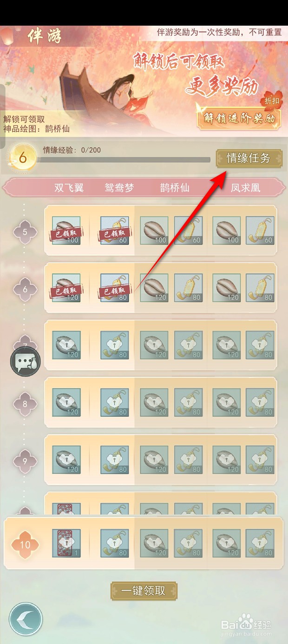Image resolution: width=288 pixels, height=644 pixels.
Task: Select the 凤求凰 column header
Action: click(x=245, y=188)
